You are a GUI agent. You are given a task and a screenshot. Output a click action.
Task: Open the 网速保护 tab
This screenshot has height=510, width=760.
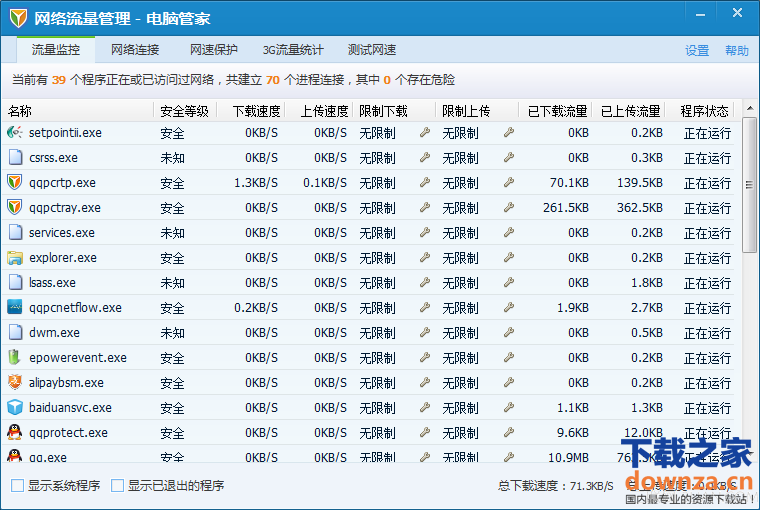[214, 50]
